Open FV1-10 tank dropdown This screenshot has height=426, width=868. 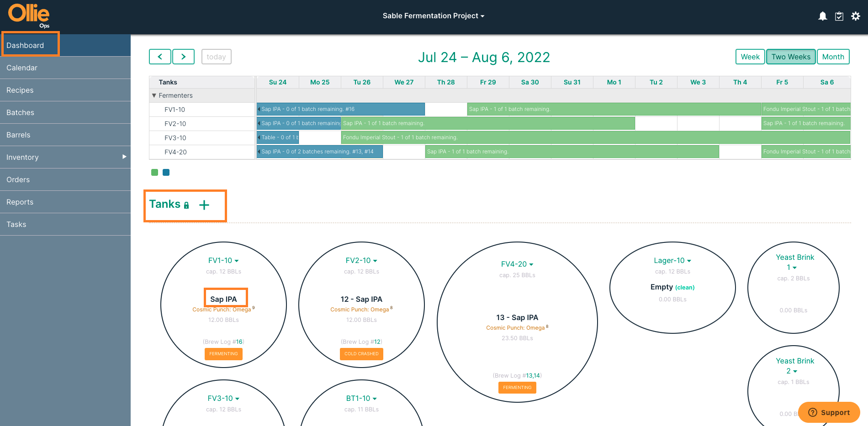223,260
